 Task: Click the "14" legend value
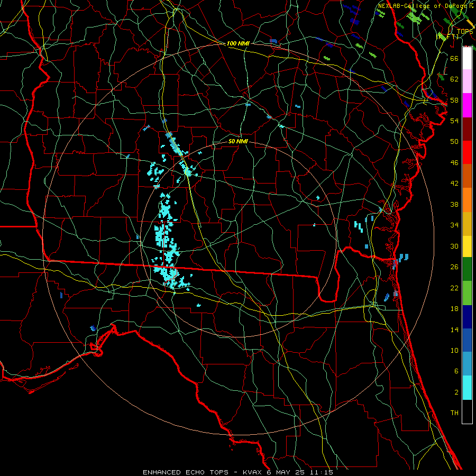pos(454,329)
